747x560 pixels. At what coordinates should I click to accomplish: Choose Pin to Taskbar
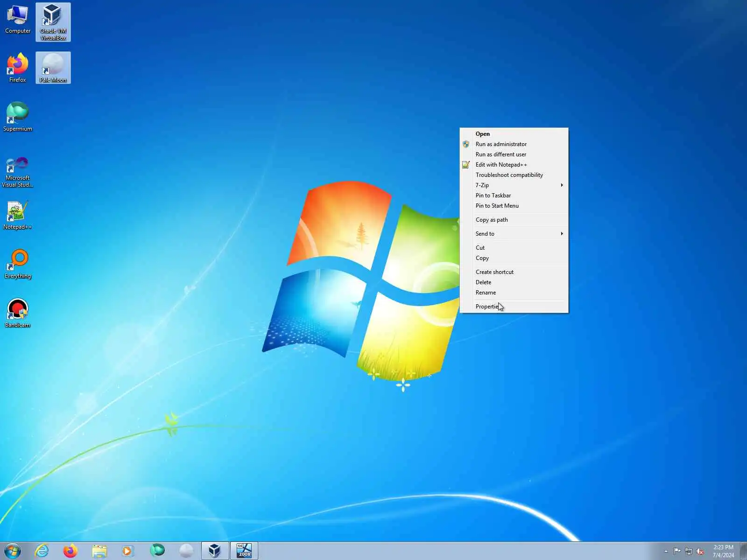[x=514, y=196]
